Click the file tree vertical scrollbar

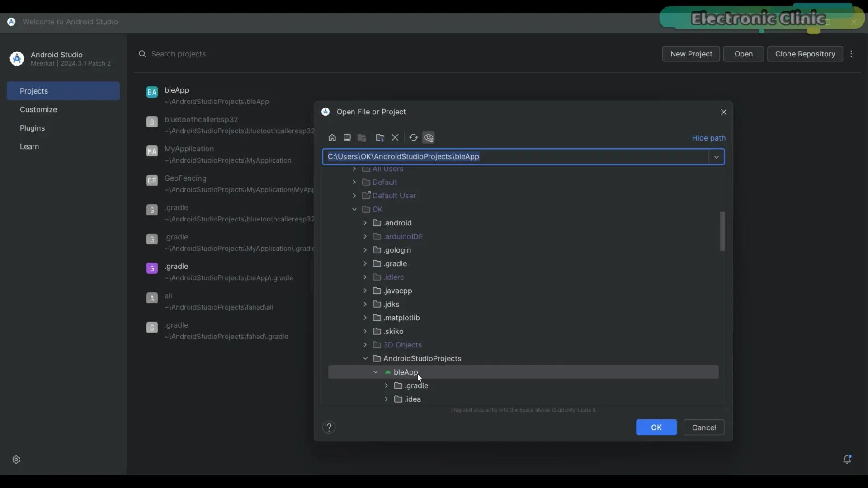pos(722,231)
